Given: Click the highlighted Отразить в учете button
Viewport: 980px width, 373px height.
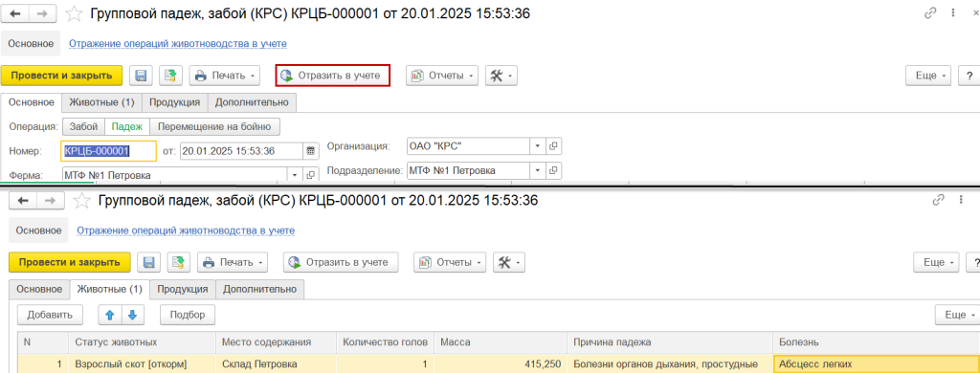Looking at the screenshot, I should 332,76.
